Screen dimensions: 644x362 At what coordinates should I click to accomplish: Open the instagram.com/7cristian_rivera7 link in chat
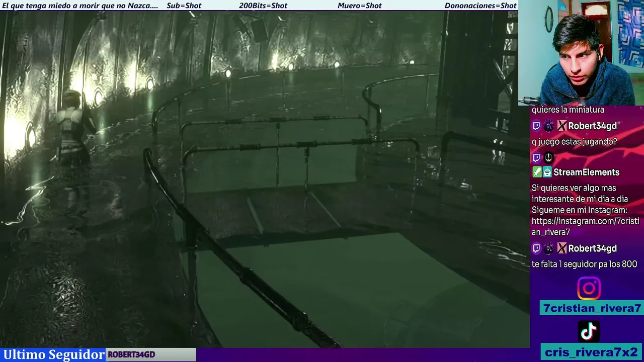coord(585,226)
